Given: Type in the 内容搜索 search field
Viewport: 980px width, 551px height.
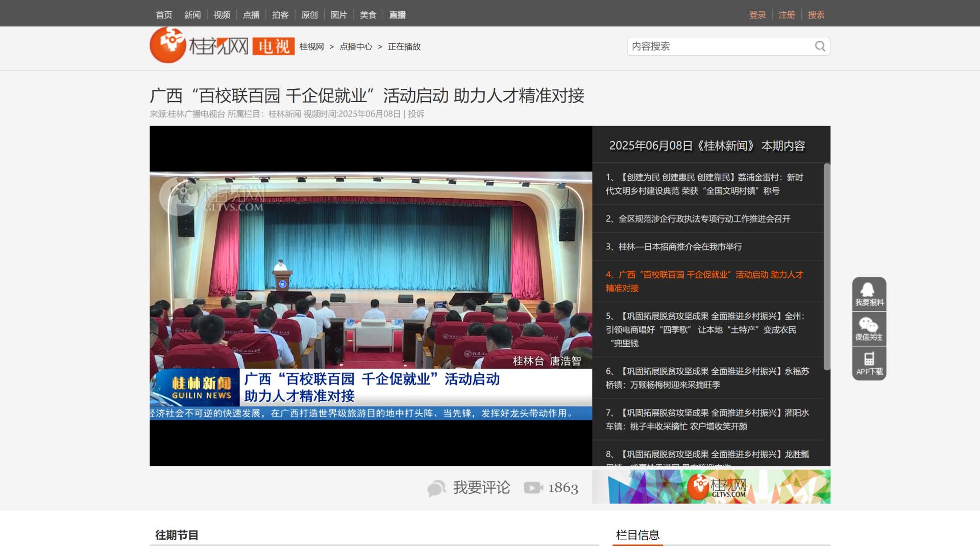Looking at the screenshot, I should 720,46.
